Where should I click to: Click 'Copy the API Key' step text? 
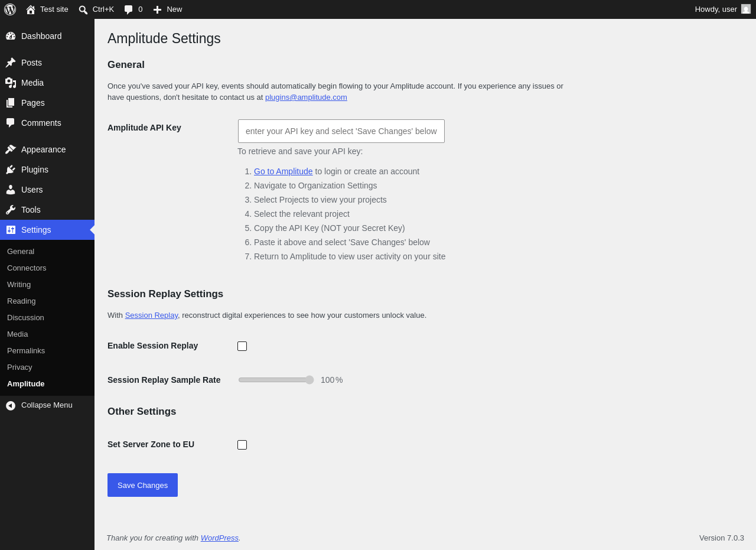point(330,228)
